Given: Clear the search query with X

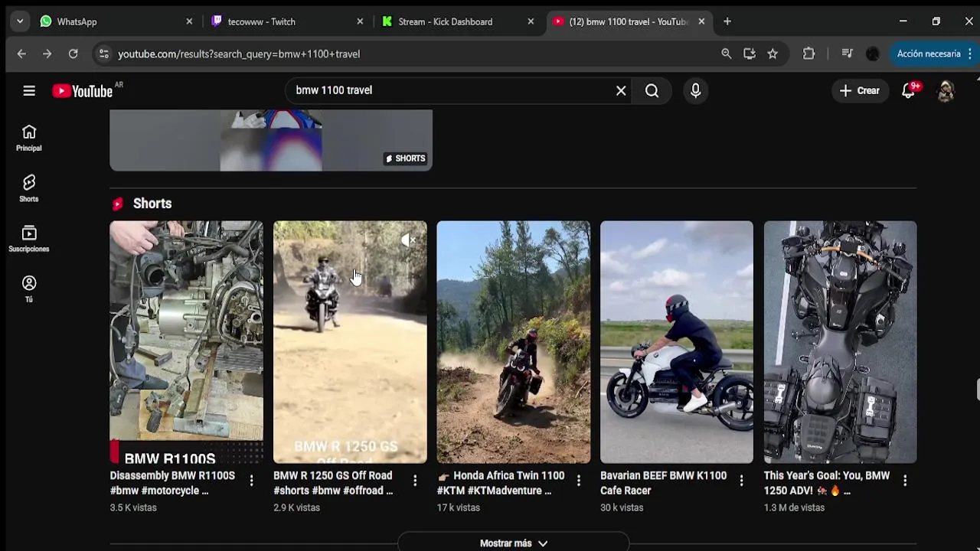Looking at the screenshot, I should pos(621,91).
